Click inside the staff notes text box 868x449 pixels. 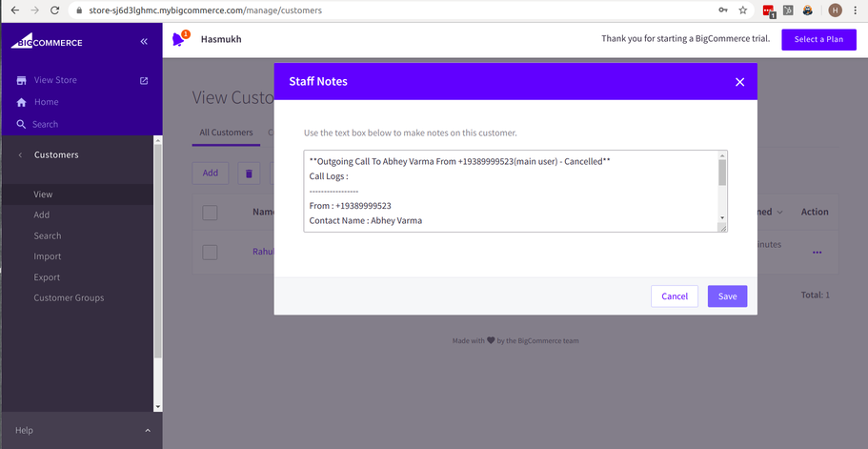(x=515, y=191)
